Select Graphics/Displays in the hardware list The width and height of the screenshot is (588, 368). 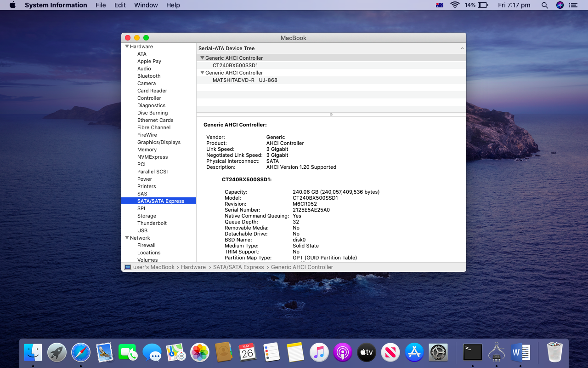158,142
